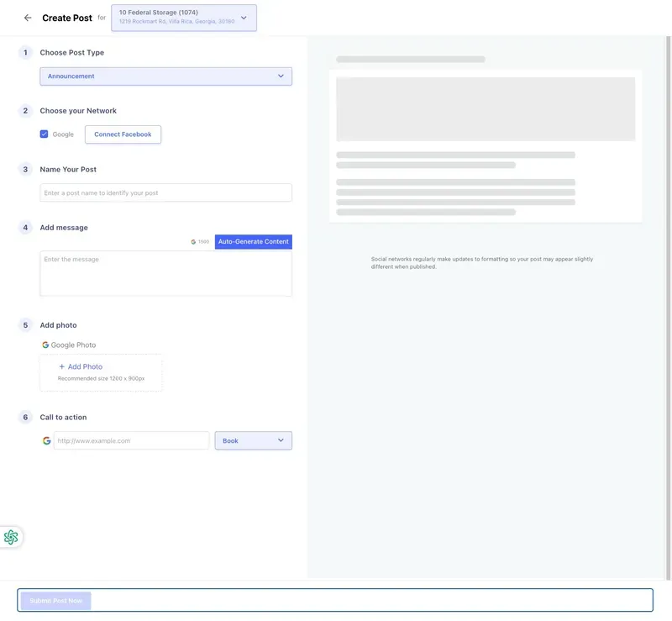This screenshot has height=621, width=672.
Task: Click the 'Choose your Network' heading
Action: coord(78,111)
